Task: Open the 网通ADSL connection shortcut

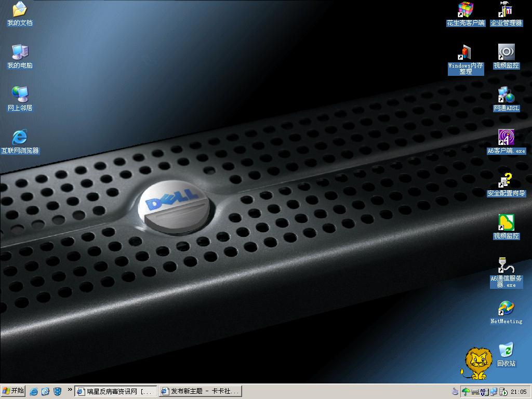Action: pos(506,99)
